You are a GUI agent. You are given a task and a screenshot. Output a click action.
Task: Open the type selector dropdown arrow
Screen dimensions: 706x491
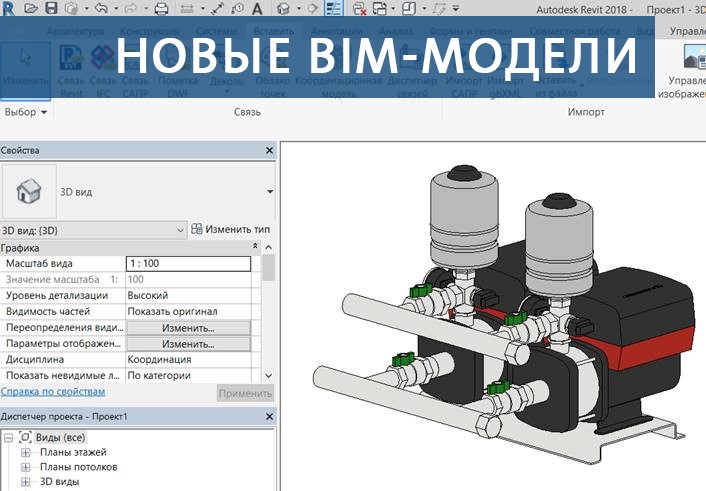(270, 191)
